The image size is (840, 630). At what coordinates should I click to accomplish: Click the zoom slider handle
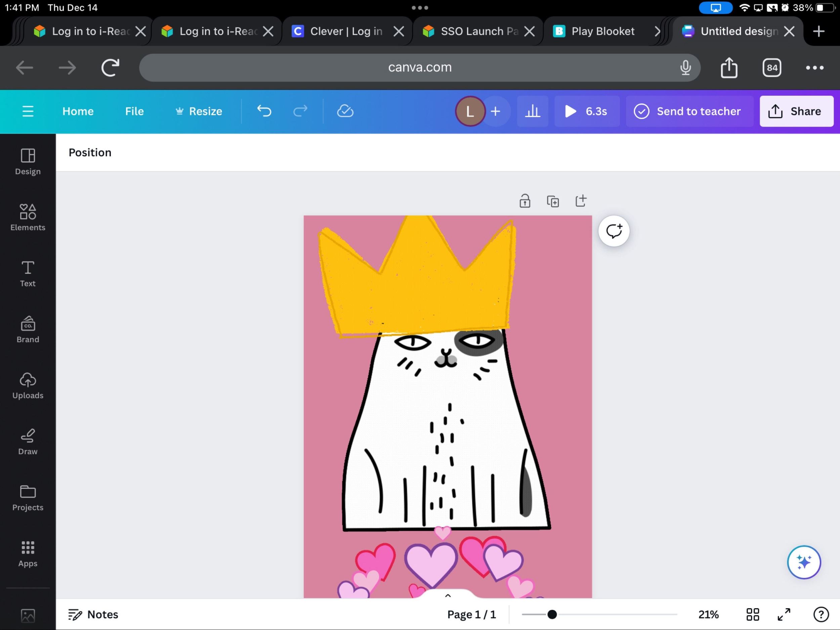tap(552, 614)
